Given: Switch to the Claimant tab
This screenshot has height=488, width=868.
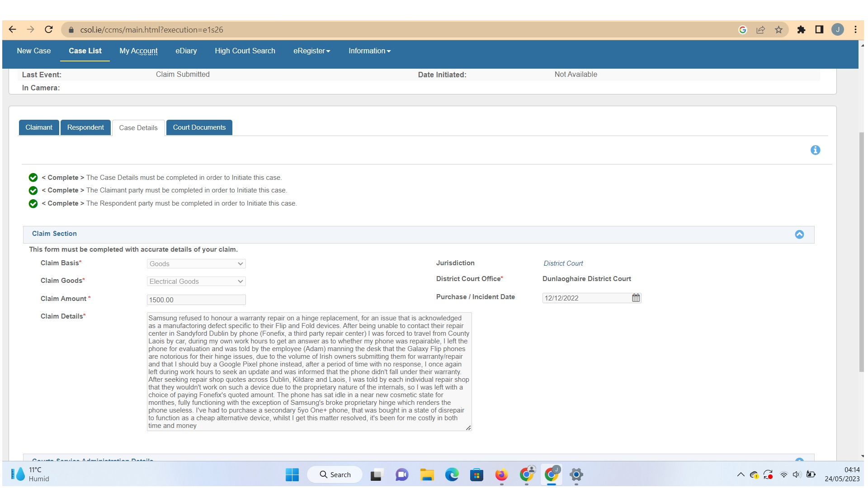Looking at the screenshot, I should 38,127.
